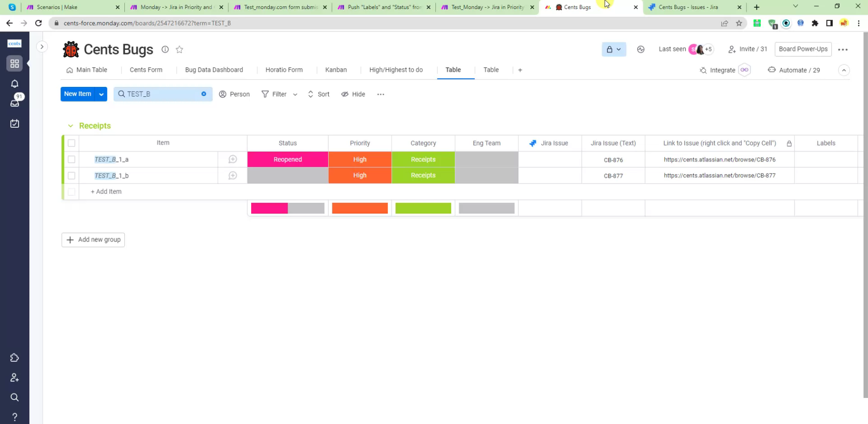Switch to Main Table view
868x424 pixels.
[87, 70]
